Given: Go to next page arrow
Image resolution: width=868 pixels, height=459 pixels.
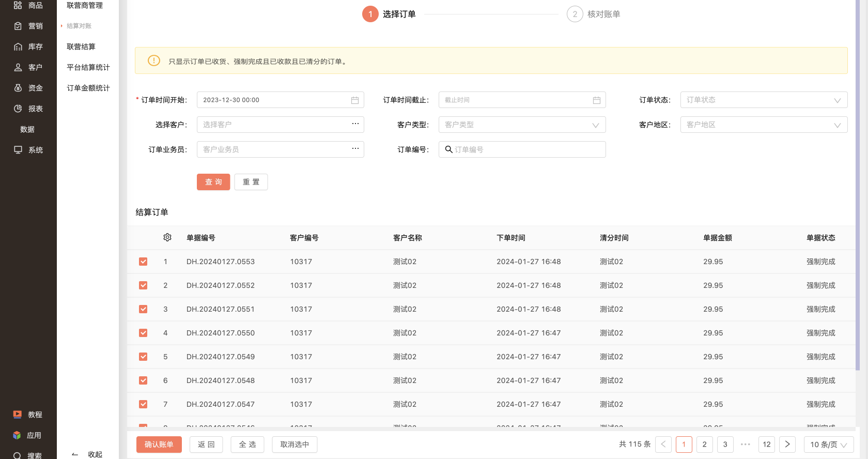Looking at the screenshot, I should tap(787, 445).
